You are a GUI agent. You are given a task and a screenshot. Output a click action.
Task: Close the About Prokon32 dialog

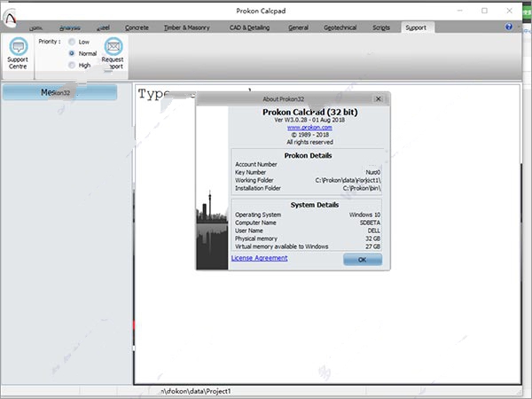tap(379, 98)
